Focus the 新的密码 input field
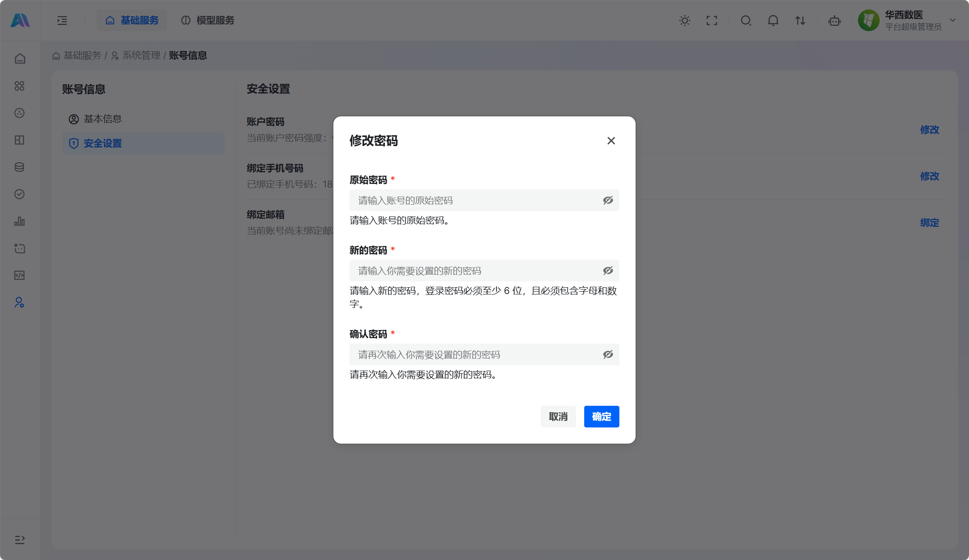Screen dimensions: 969x560 [x=484, y=271]
